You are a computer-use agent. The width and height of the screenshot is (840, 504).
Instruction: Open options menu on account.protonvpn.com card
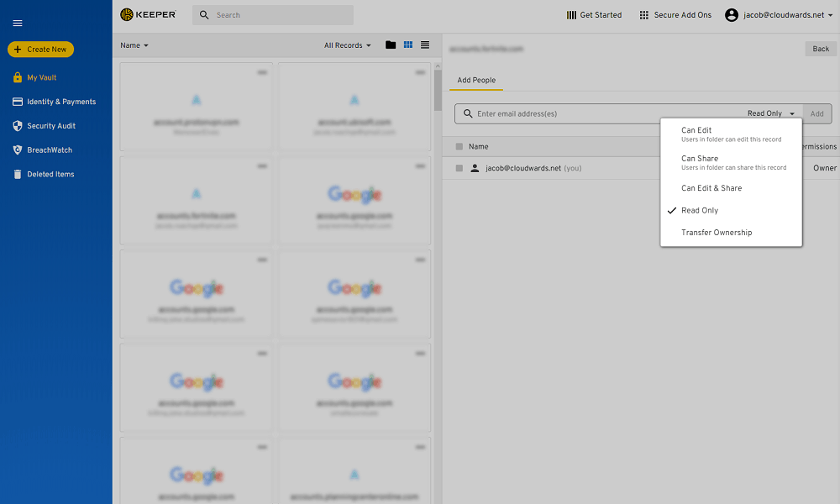pos(262,72)
